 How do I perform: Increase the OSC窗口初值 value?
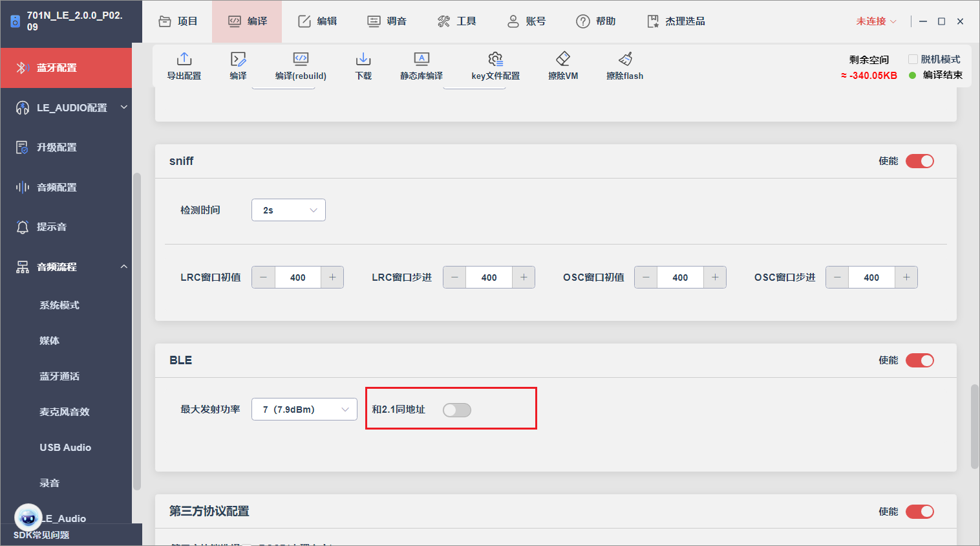(715, 278)
